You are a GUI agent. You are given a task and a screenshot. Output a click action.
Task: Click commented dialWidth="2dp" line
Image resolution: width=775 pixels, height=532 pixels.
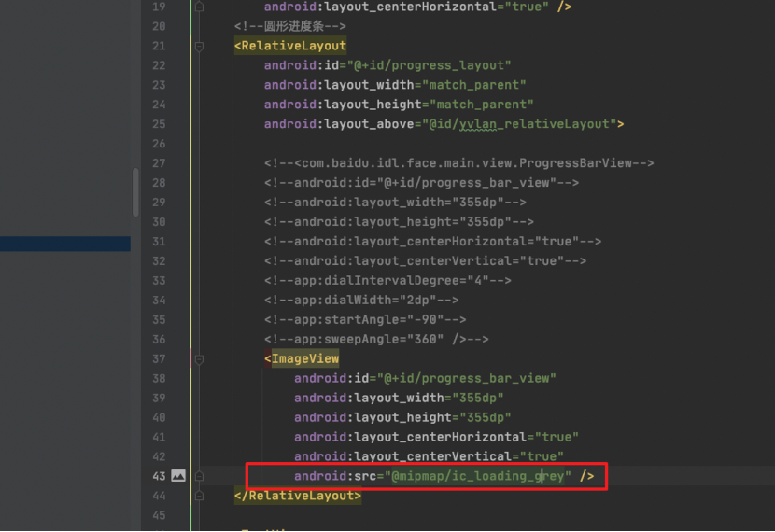pyautogui.click(x=361, y=300)
